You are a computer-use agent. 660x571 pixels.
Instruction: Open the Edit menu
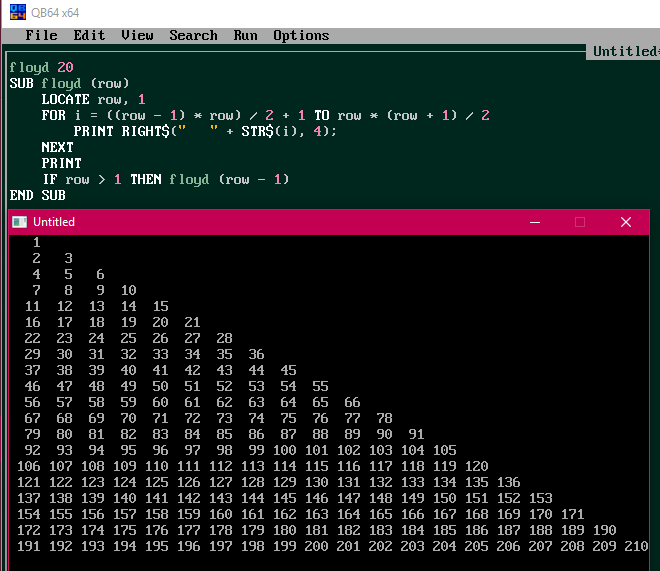point(89,35)
